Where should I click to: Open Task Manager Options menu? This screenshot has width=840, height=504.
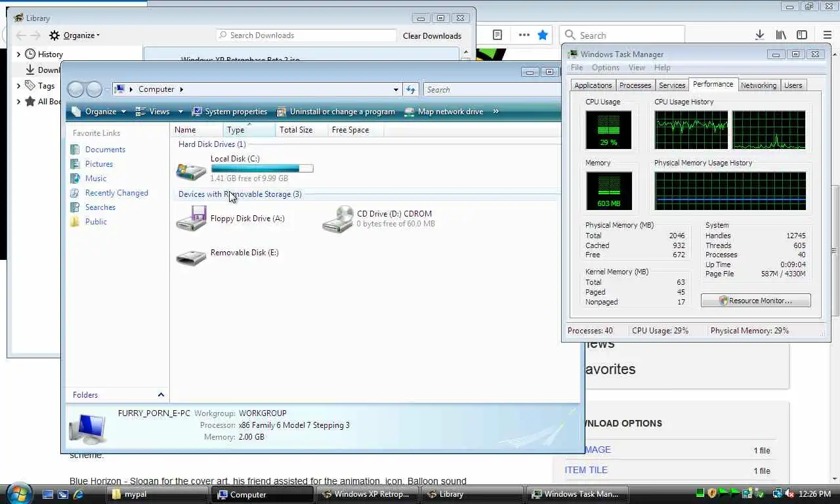point(605,68)
